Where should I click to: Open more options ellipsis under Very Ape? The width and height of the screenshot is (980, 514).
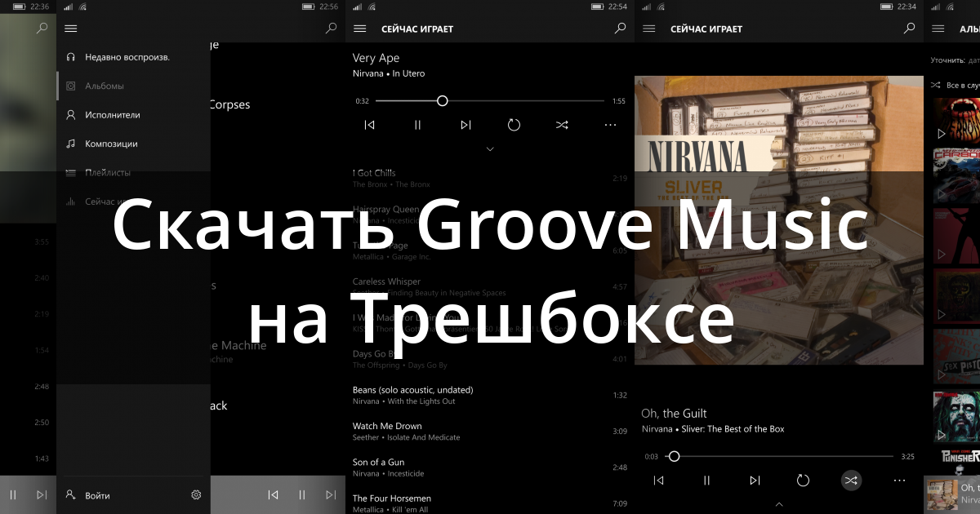(x=610, y=125)
